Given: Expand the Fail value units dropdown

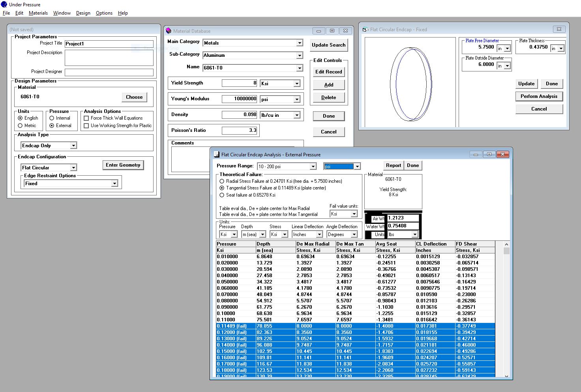Looking at the screenshot, I should click(x=354, y=214).
